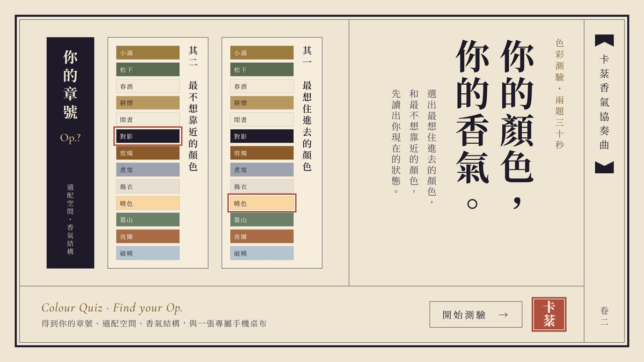This screenshot has height=362, width=644.
Task: Select 曉色 pale yellow swatch under 其二
Action: point(148,203)
